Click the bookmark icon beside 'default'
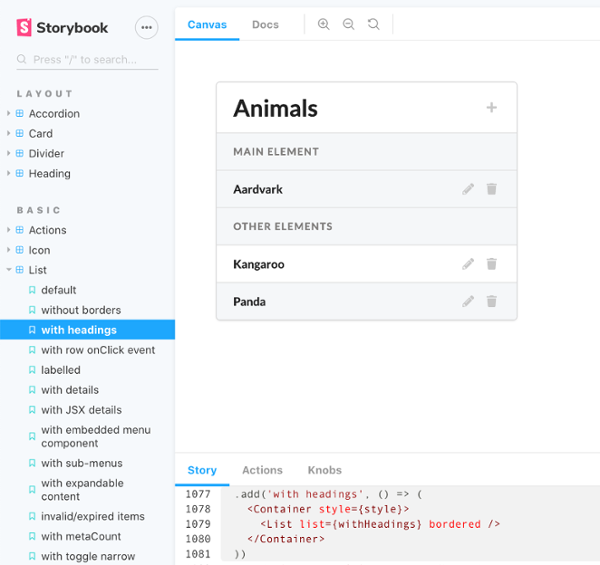 point(32,290)
